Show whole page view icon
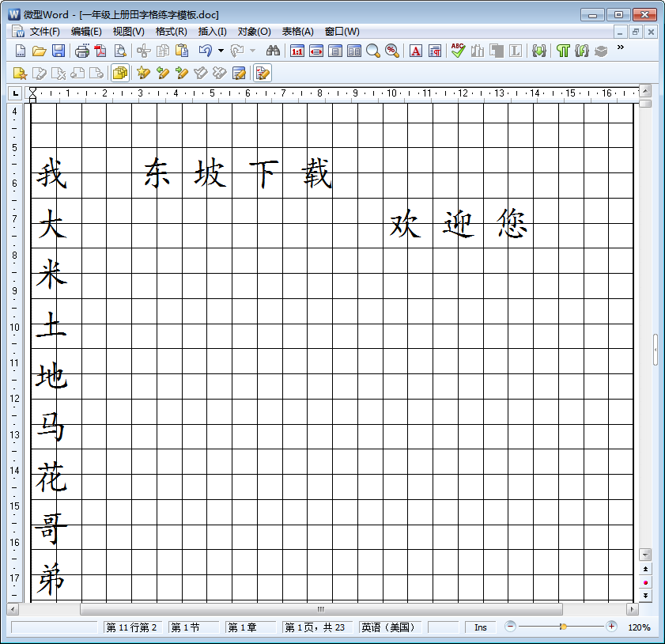Screen dimensions: 665x644 pyautogui.click(x=335, y=51)
